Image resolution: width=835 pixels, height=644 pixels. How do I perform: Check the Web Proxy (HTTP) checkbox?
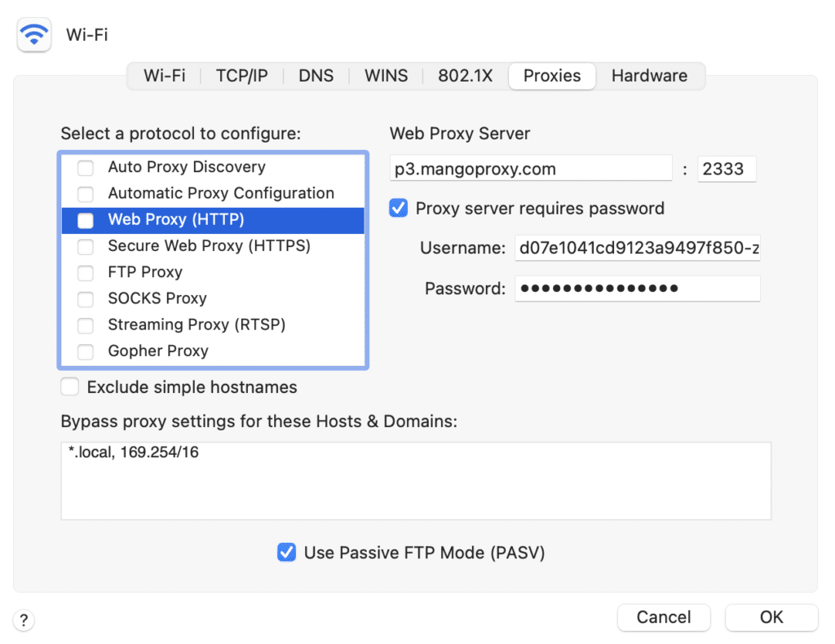tap(85, 220)
